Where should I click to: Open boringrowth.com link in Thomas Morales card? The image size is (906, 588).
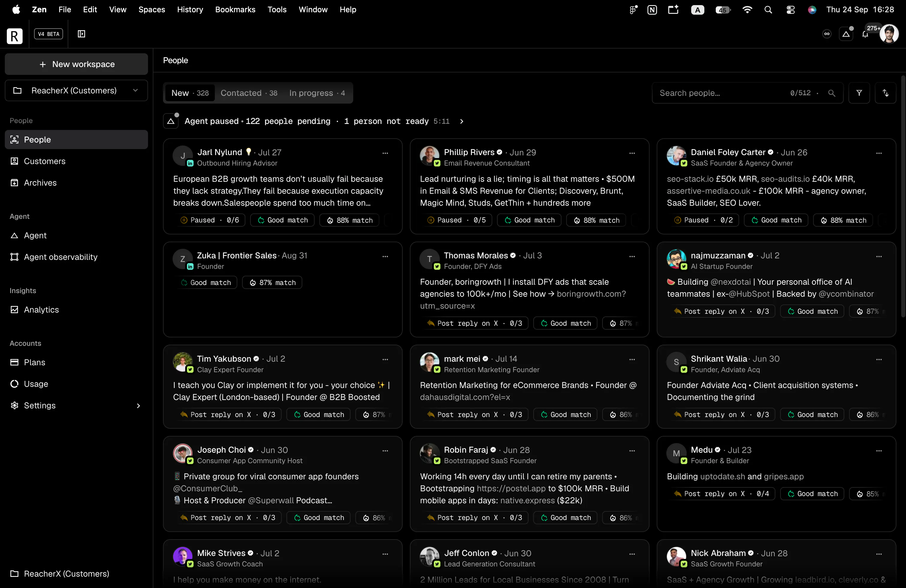(591, 294)
